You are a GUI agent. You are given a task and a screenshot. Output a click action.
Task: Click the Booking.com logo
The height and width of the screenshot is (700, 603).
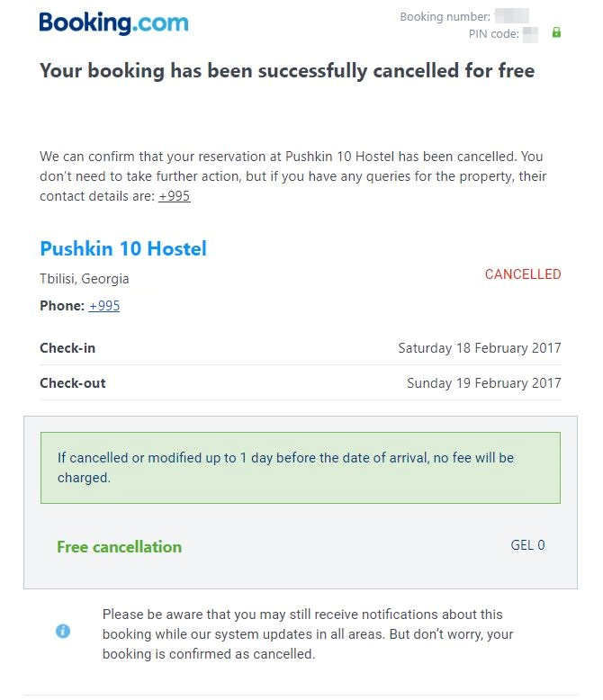[x=113, y=22]
